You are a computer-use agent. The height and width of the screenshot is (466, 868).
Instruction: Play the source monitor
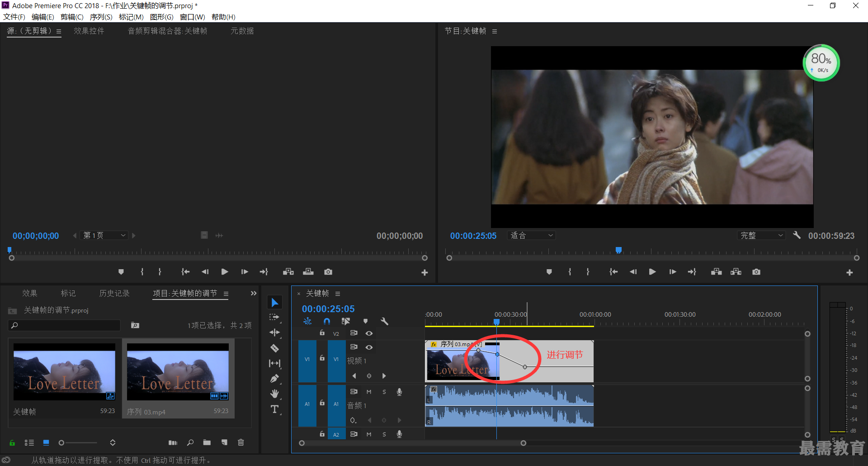tap(225, 272)
